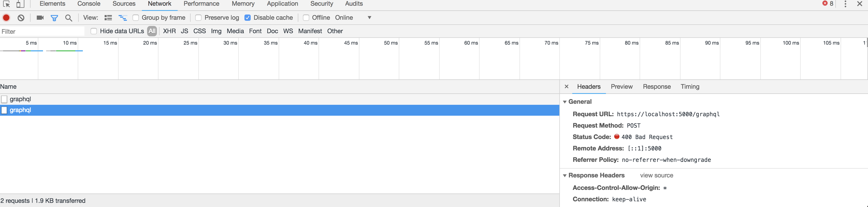This screenshot has height=207, width=868.
Task: Toggle the waterfall overview view icon
Action: (x=123, y=18)
